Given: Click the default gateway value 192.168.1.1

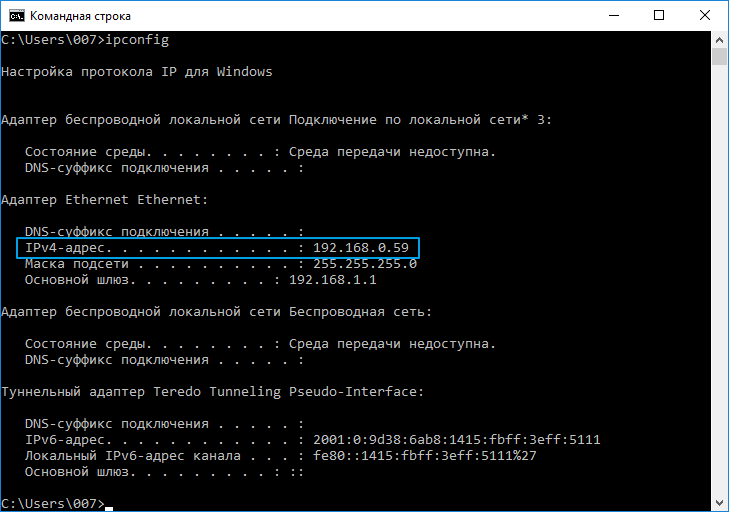Looking at the screenshot, I should (x=333, y=280).
